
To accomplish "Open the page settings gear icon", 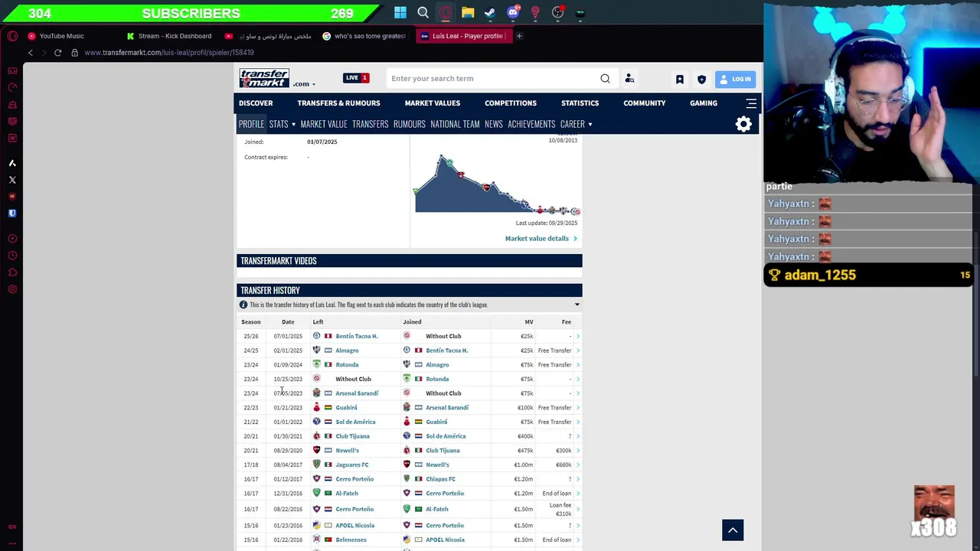I will pyautogui.click(x=743, y=124).
